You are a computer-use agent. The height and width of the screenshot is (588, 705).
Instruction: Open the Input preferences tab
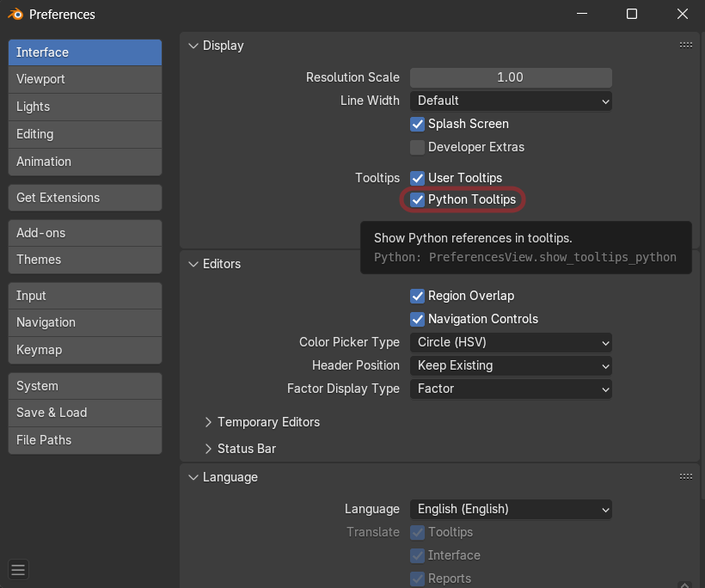[85, 296]
